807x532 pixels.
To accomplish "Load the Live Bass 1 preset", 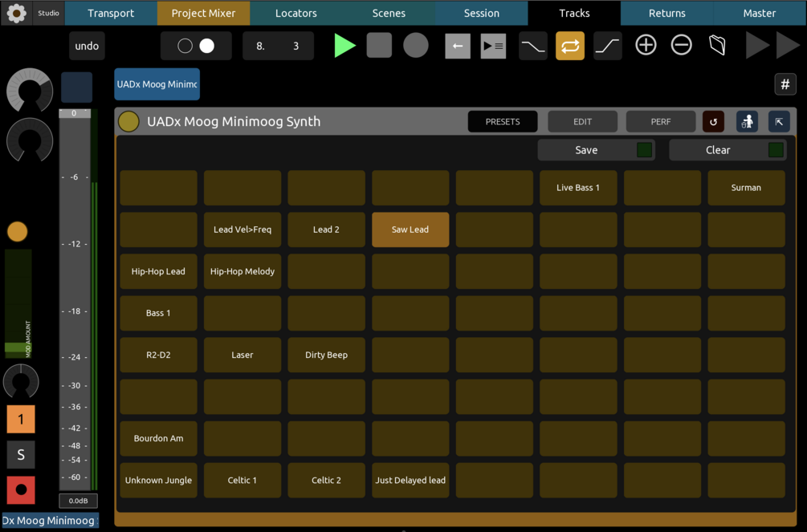I will [578, 188].
